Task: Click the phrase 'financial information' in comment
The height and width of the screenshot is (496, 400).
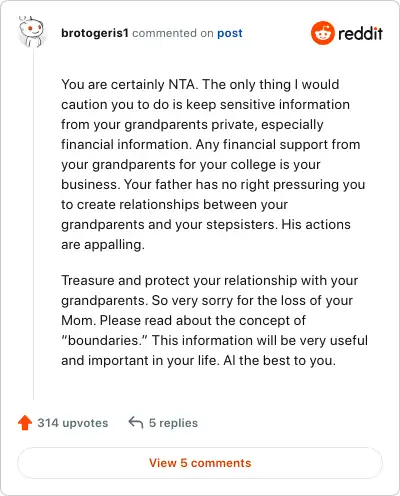Action: click(x=126, y=144)
